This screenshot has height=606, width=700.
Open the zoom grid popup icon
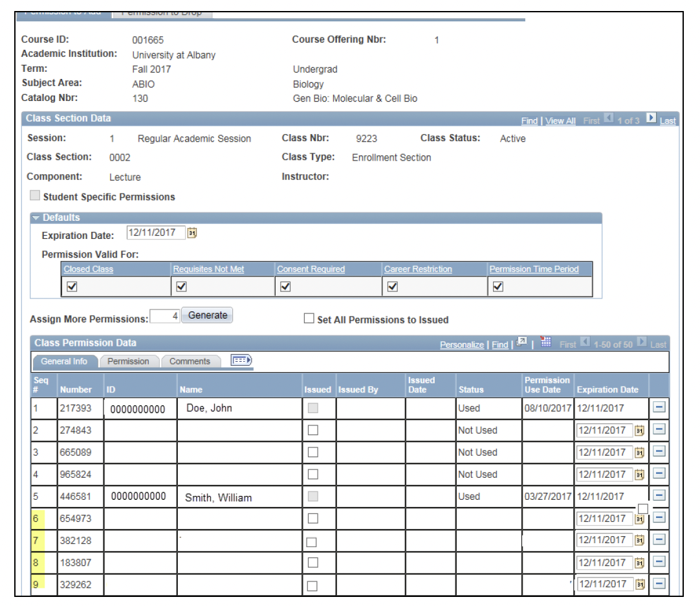tap(522, 344)
